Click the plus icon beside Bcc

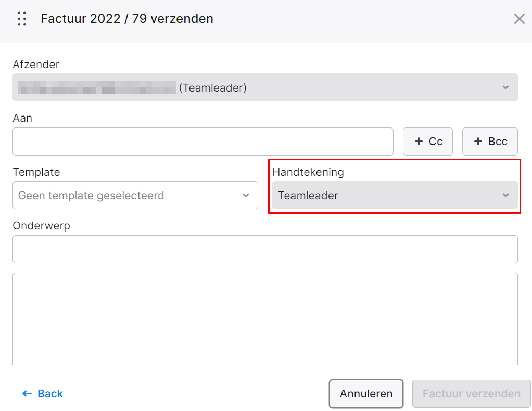click(478, 142)
